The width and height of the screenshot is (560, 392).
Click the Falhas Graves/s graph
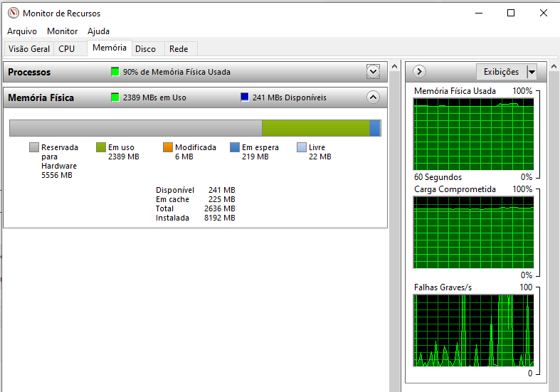coord(474,331)
